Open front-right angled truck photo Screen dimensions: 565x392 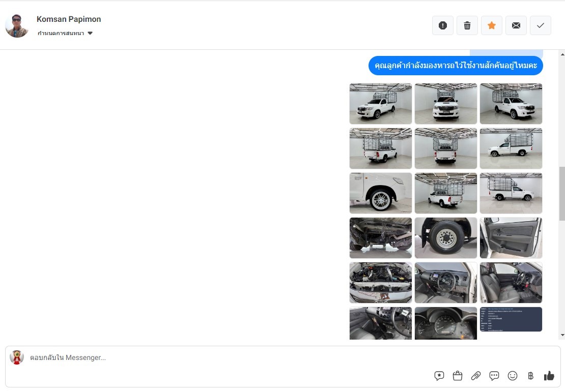point(511,104)
